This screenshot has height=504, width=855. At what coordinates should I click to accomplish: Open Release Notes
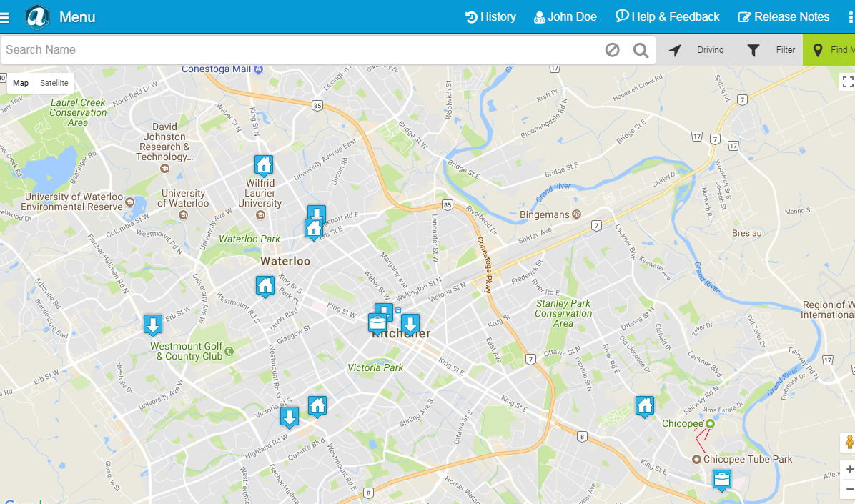pos(784,17)
